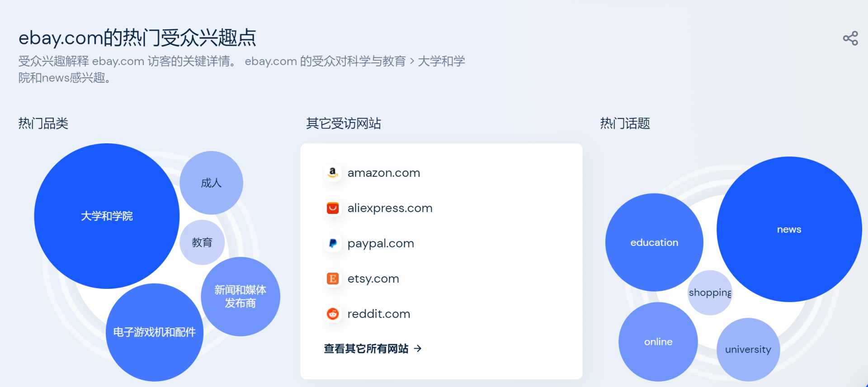
Task: Click arrow next to 查看其它所有网站
Action: pyautogui.click(x=418, y=349)
